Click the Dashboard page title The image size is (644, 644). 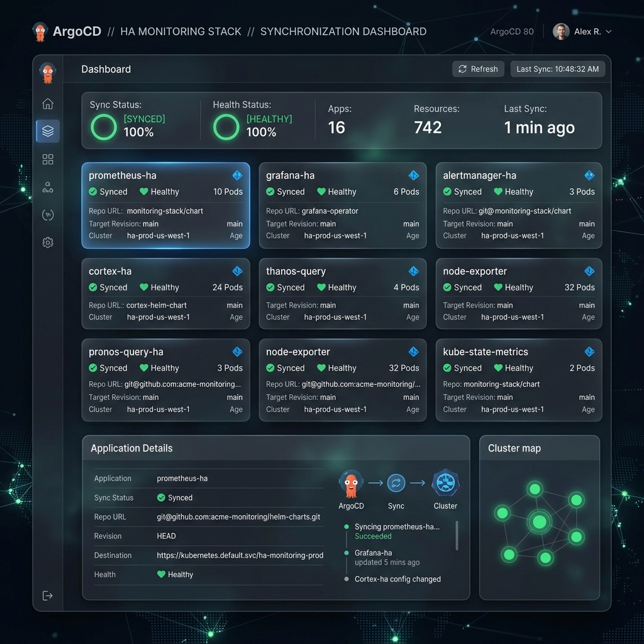pyautogui.click(x=106, y=69)
